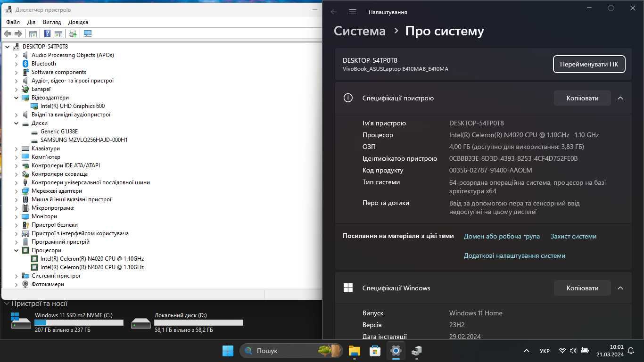The image size is (644, 362).
Task: Open the Settings hamburger navigation menu
Action: pos(353,12)
